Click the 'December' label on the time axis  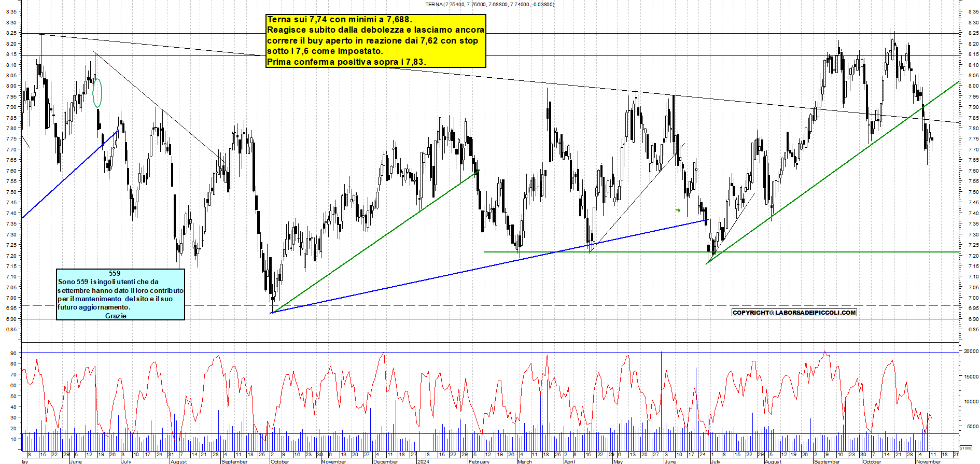[x=385, y=461]
